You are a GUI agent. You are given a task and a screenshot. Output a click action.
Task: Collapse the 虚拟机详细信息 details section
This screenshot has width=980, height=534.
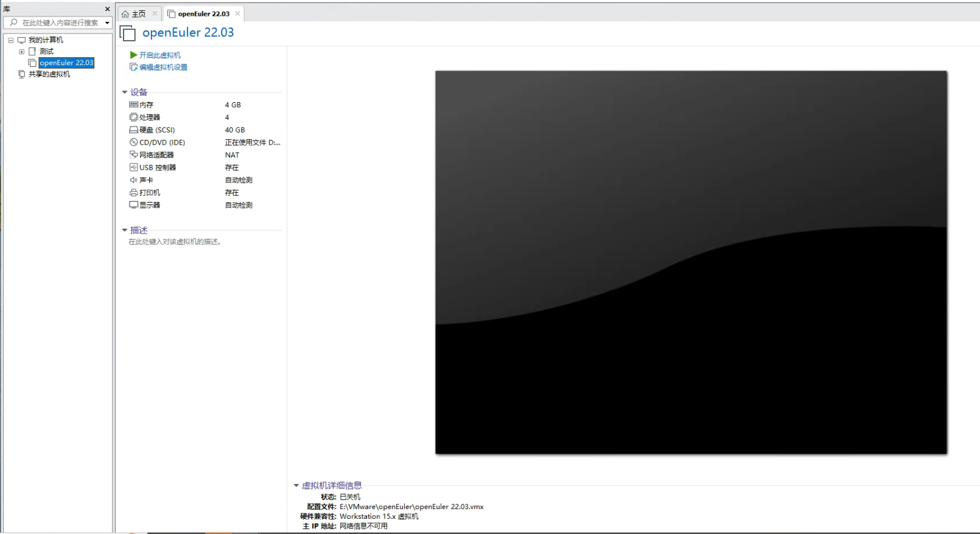[x=296, y=485]
